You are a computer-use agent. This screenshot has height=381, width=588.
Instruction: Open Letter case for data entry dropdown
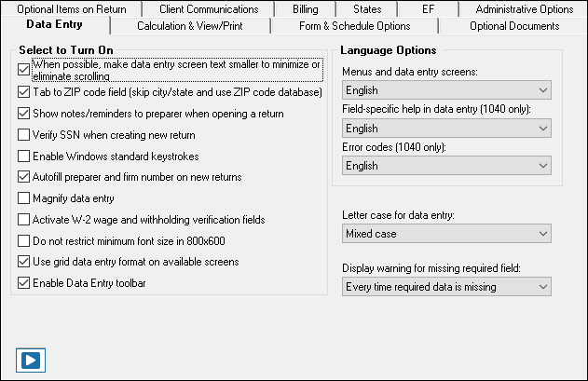(x=445, y=233)
